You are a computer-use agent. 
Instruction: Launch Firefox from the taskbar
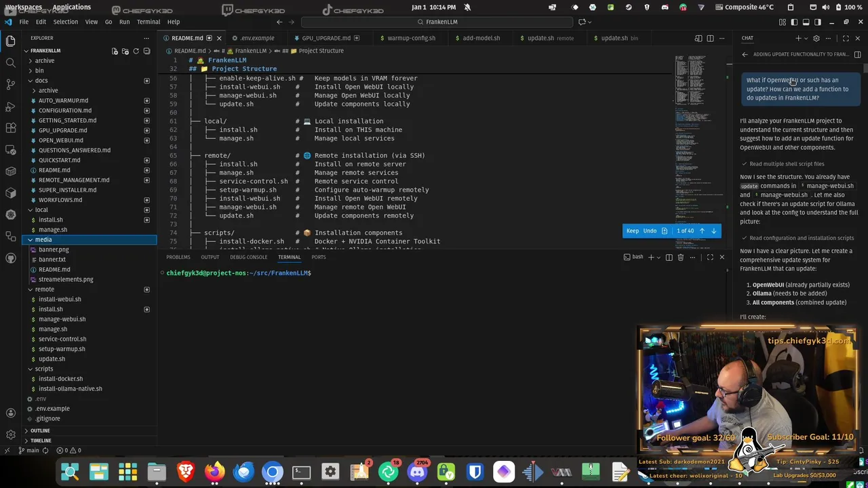pyautogui.click(x=215, y=472)
